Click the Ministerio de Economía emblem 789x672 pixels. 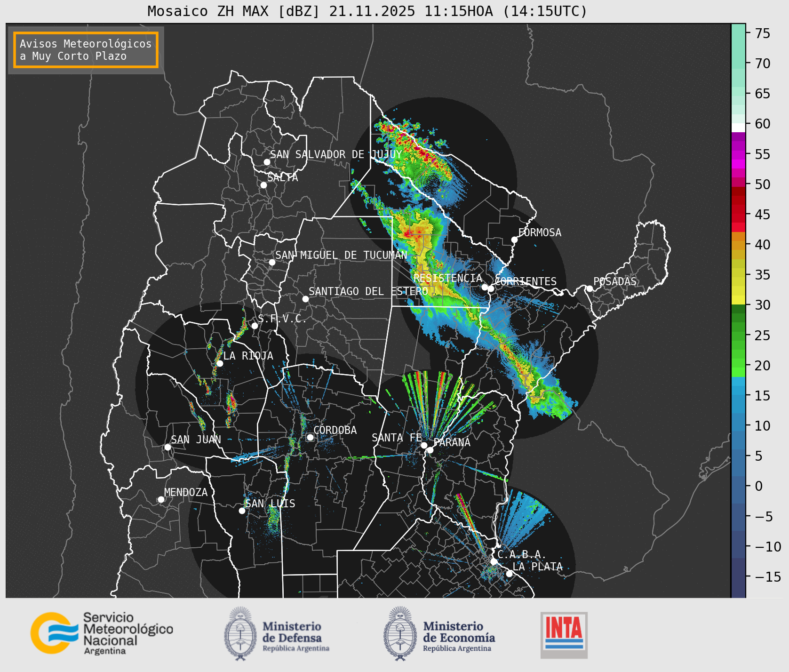point(401,633)
